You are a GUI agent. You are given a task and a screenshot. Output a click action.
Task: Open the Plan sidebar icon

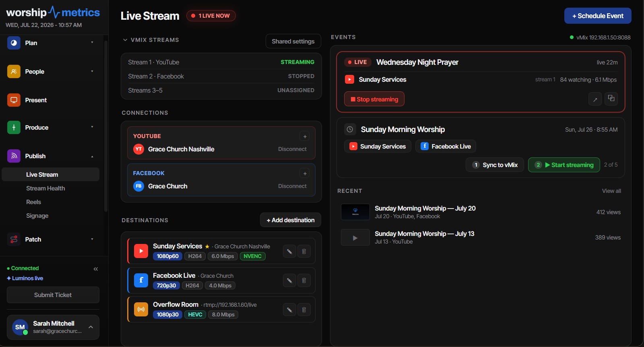click(x=14, y=43)
